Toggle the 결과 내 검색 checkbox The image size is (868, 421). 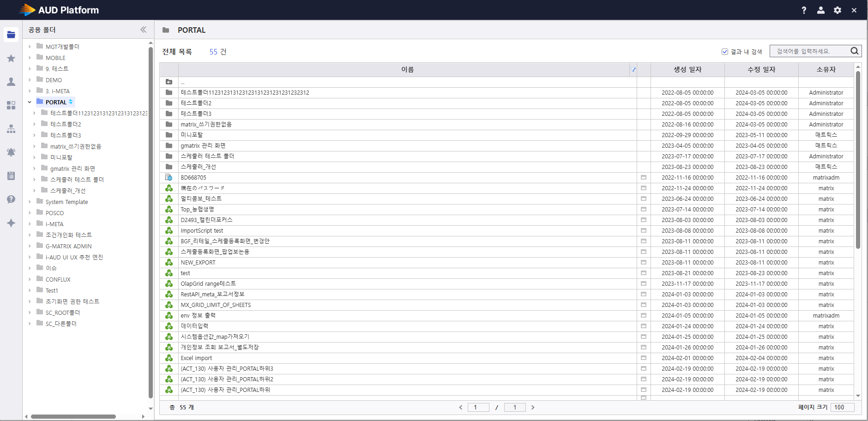(725, 52)
